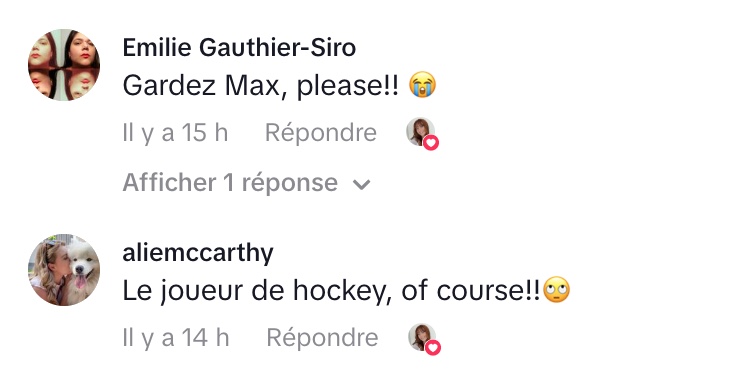
Task: Click the crying face emoji
Action: tap(422, 85)
